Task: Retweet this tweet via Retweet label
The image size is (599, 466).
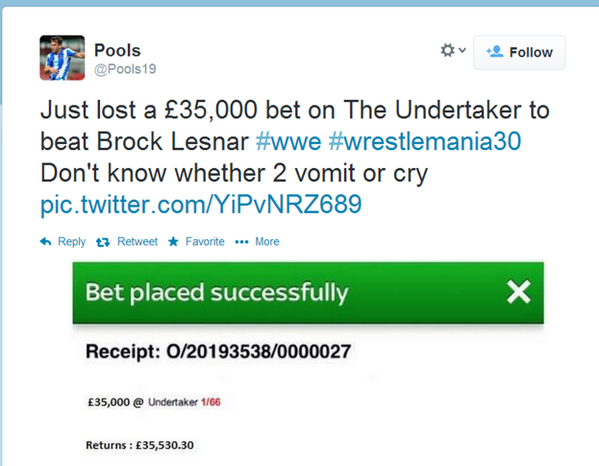Action: 137,241
